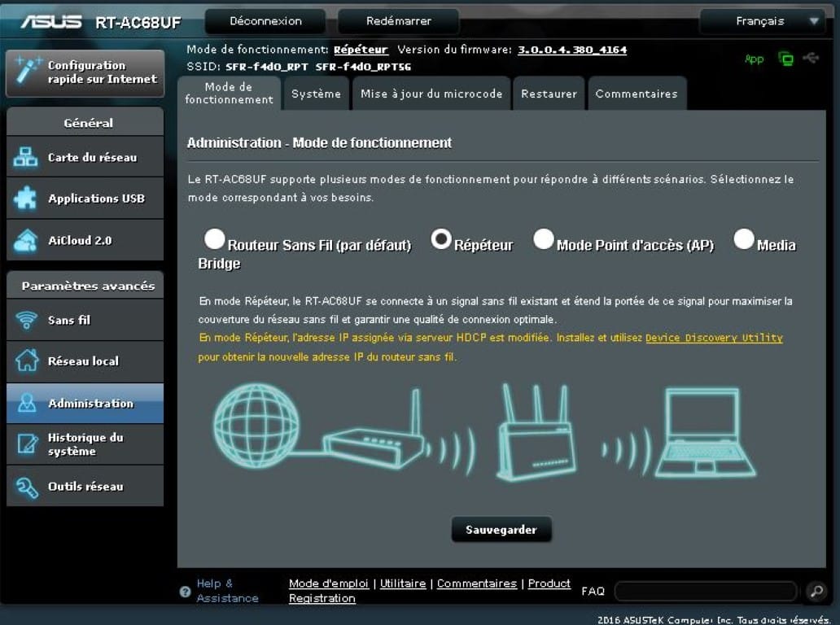Click the Général section header
The width and height of the screenshot is (840, 625).
[x=85, y=122]
